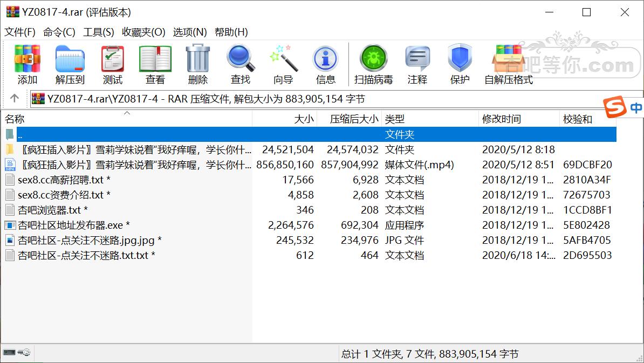The width and height of the screenshot is (644, 363).
Task: Open the 命令(C) menu
Action: click(59, 32)
